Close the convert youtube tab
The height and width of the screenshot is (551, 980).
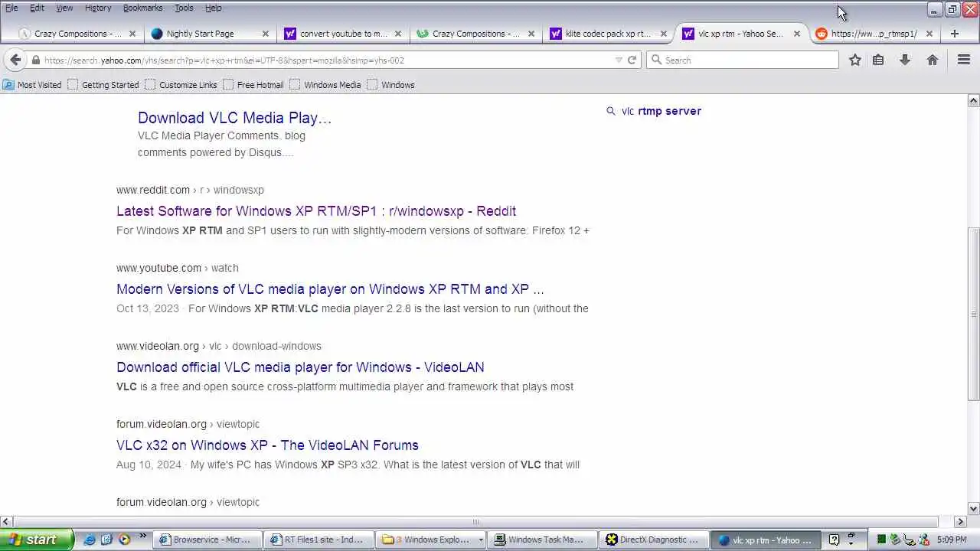coord(398,34)
